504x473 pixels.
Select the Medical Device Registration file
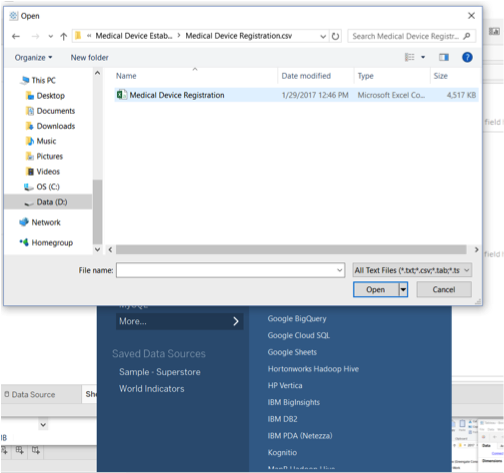[x=296, y=95]
